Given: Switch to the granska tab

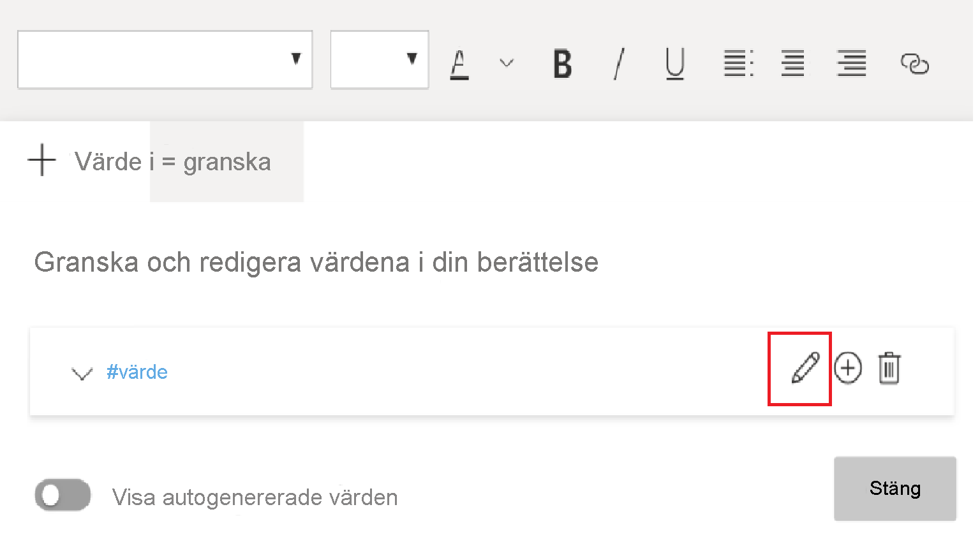Looking at the screenshot, I should coord(227,161).
